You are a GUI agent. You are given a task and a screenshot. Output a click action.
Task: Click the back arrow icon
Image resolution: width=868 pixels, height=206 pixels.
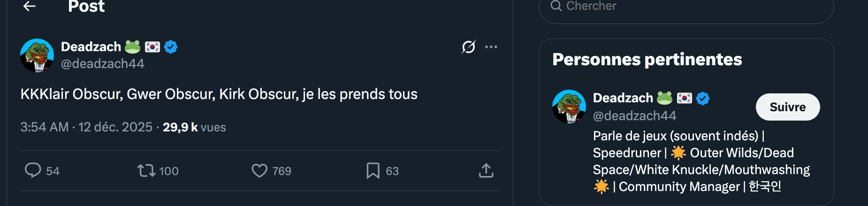(30, 6)
